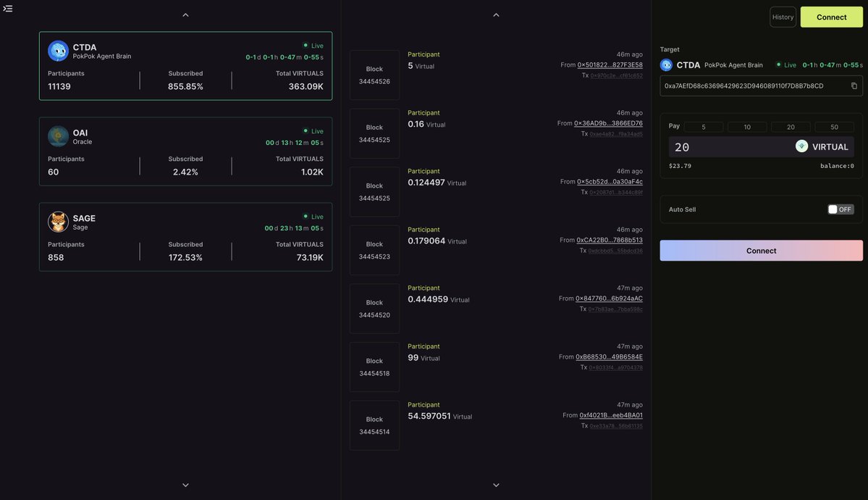Click the $23.79 value under pay amount
The image size is (868, 500).
[680, 166]
